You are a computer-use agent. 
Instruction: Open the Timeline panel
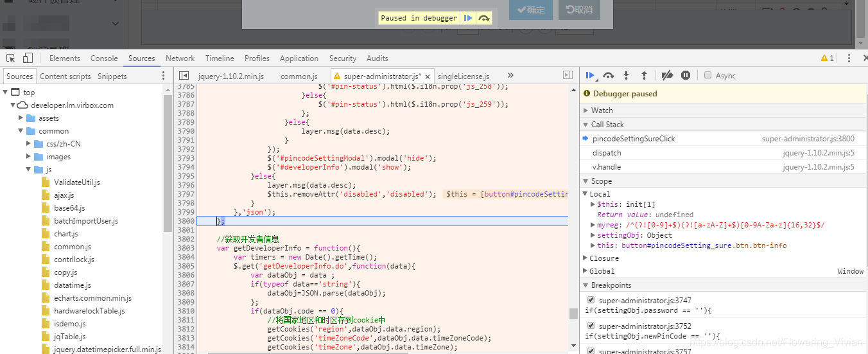220,58
